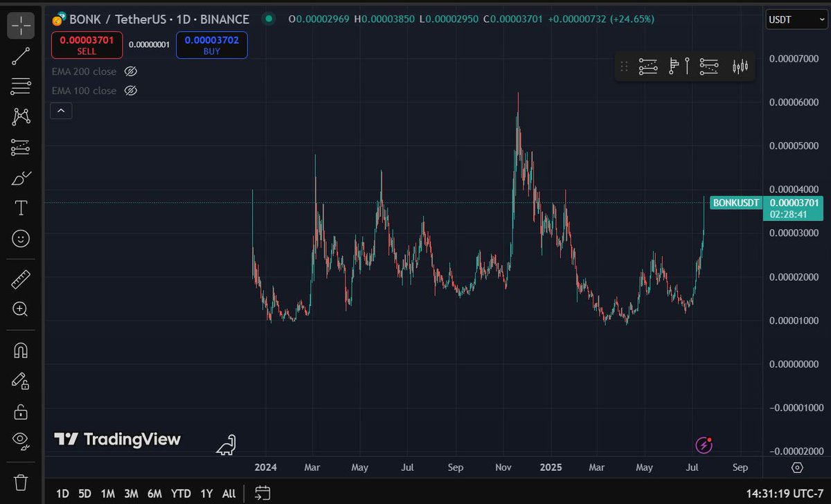Show the EMA 100 close indicator
Screen dimensions: 831x504
[x=131, y=91]
